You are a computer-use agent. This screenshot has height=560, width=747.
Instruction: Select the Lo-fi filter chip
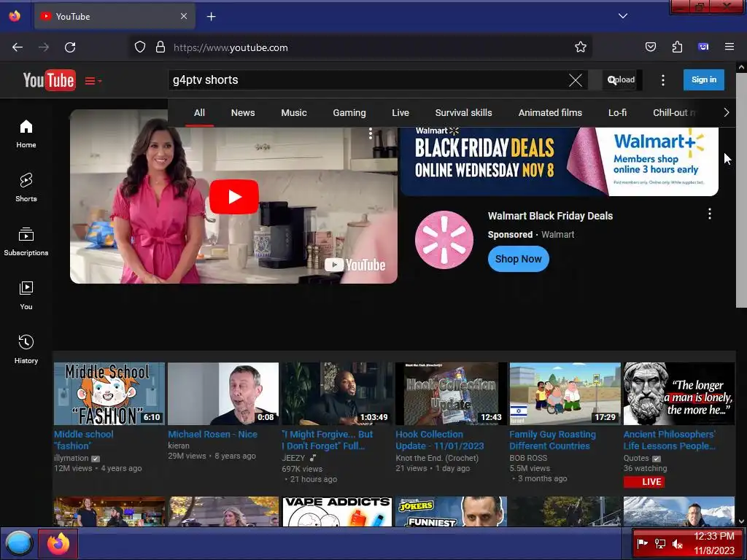click(617, 113)
